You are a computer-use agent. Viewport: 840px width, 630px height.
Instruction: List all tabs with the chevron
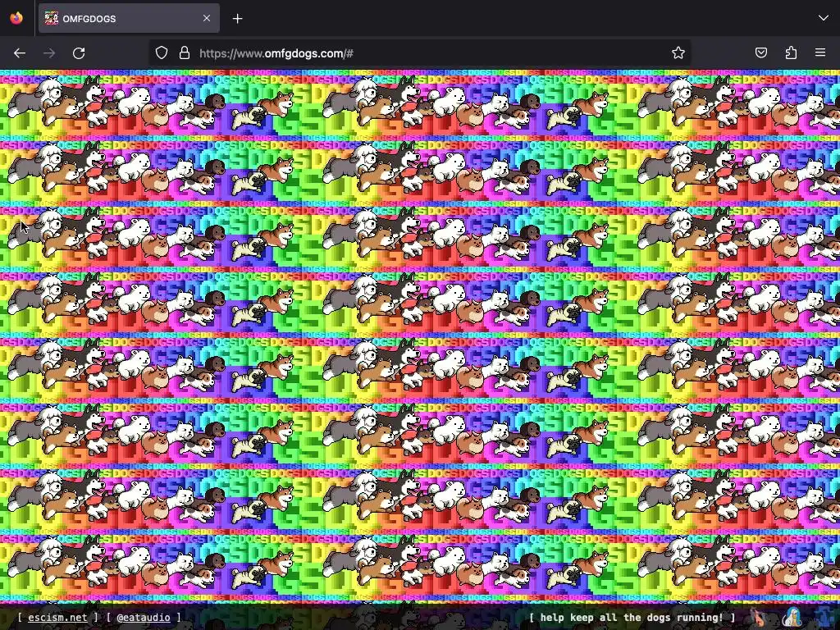pos(824,18)
